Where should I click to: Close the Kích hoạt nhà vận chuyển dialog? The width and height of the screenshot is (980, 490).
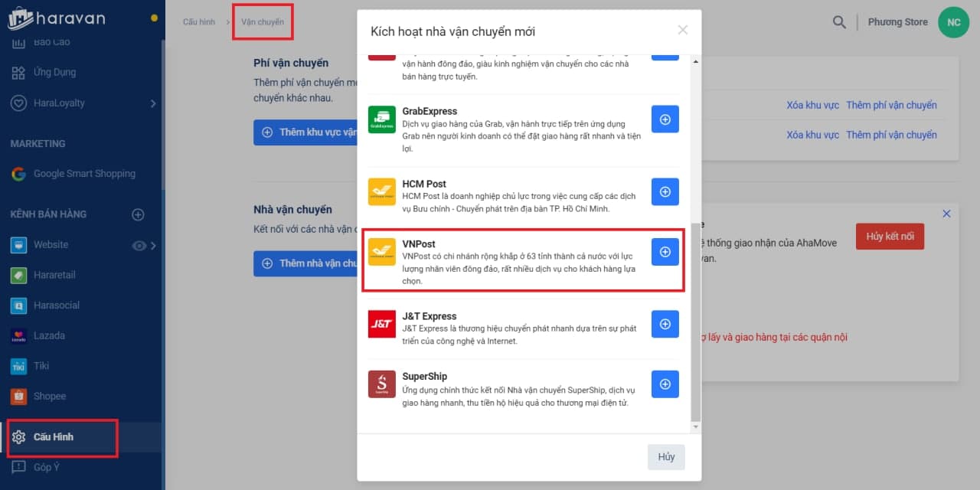[x=683, y=30]
